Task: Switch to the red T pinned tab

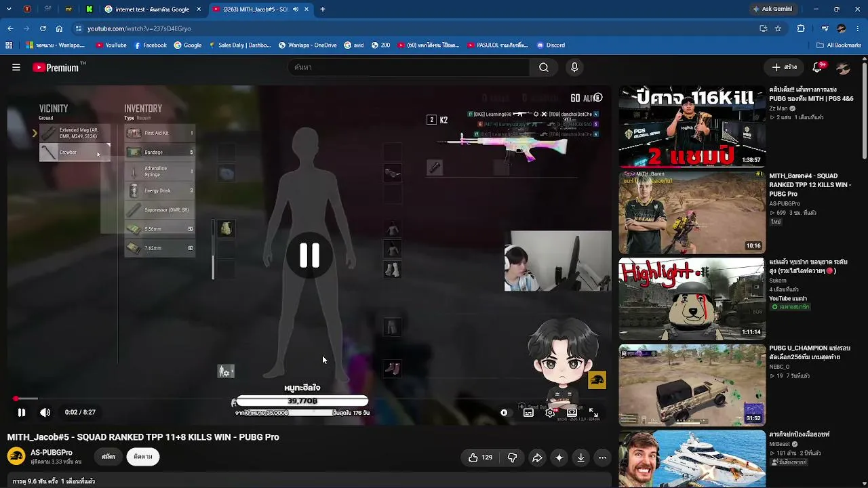Action: coord(27,9)
